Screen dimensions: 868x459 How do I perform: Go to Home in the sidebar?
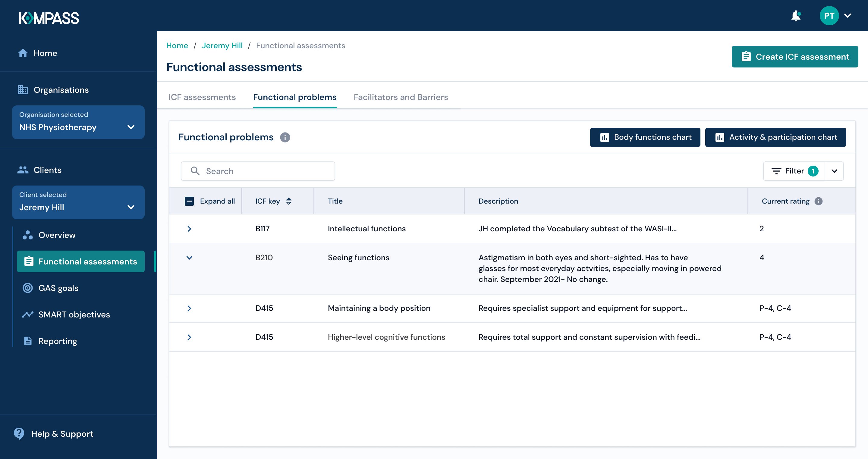coord(38,53)
